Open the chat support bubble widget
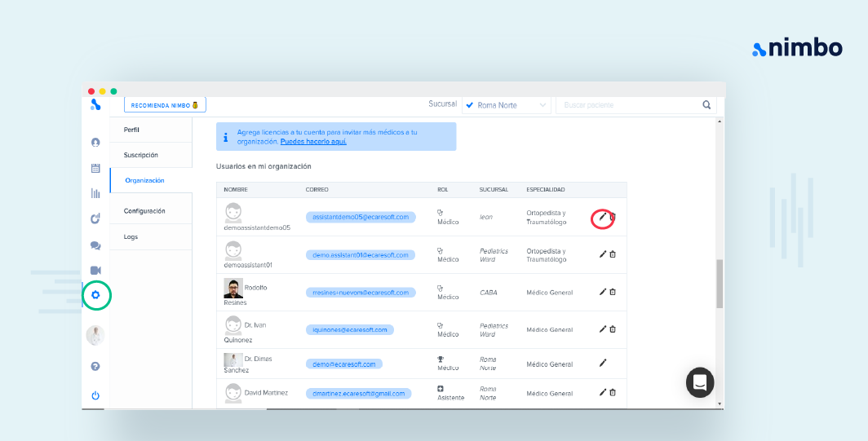The height and width of the screenshot is (441, 868). pos(700,382)
